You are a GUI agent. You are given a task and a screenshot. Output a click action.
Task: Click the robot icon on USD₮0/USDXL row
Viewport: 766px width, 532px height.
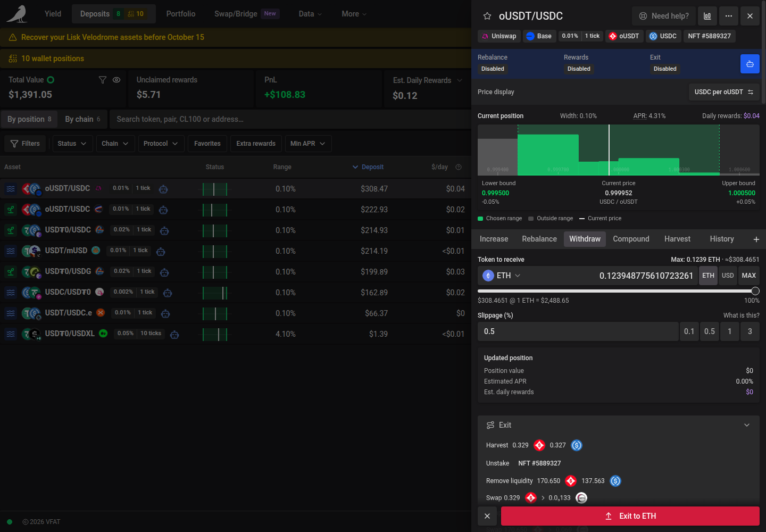coord(174,334)
